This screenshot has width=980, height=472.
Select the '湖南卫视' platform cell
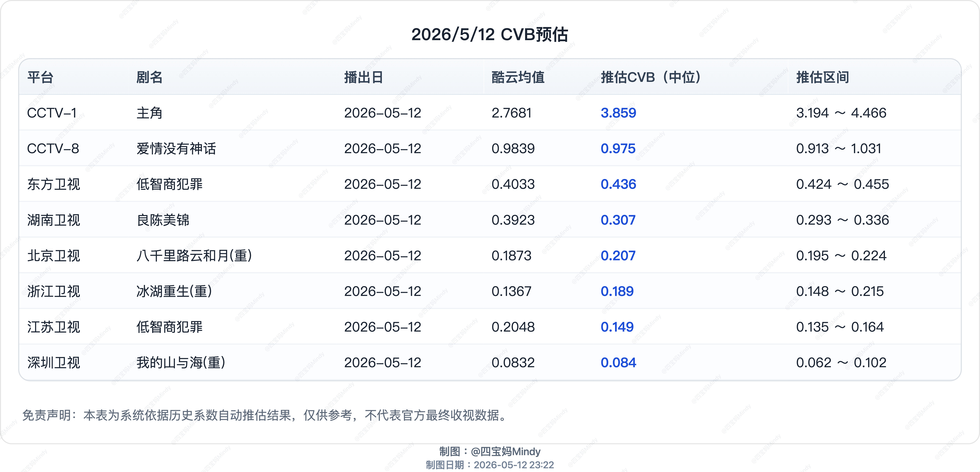[54, 220]
